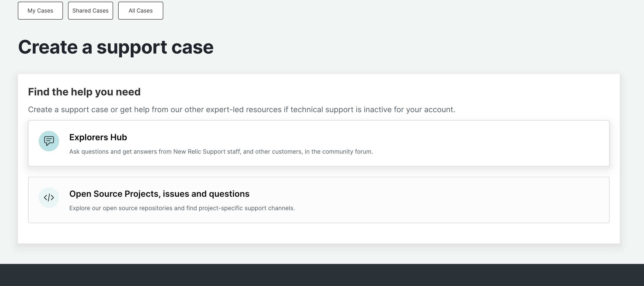
Task: Click the Explorers Hub heading
Action: click(x=98, y=137)
